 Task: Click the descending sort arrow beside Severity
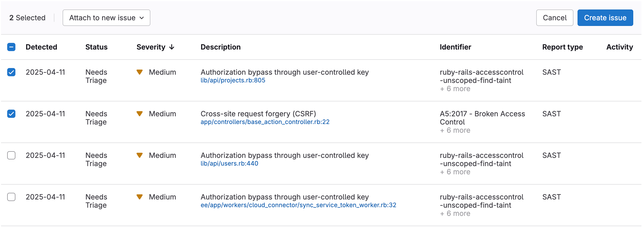(171, 47)
